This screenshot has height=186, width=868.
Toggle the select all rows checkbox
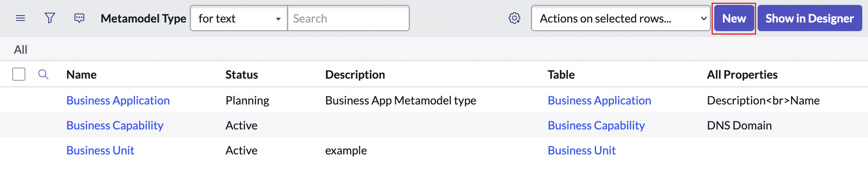pyautogui.click(x=19, y=75)
